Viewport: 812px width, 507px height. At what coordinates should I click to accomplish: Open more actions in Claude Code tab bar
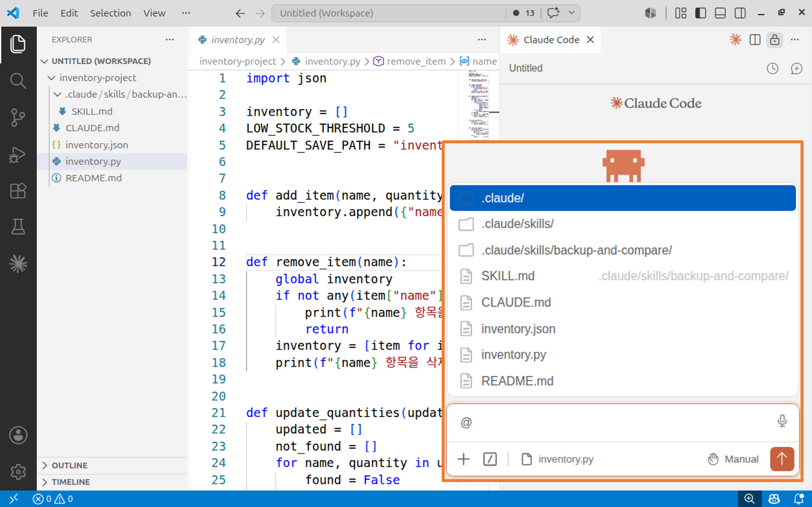click(x=795, y=39)
